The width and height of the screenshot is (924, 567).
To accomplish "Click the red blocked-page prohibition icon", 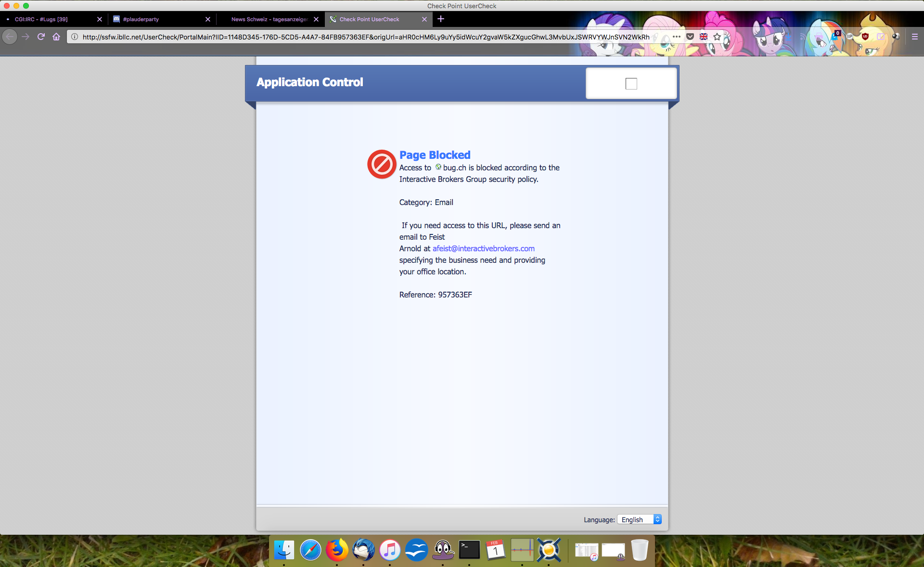I will [x=382, y=164].
